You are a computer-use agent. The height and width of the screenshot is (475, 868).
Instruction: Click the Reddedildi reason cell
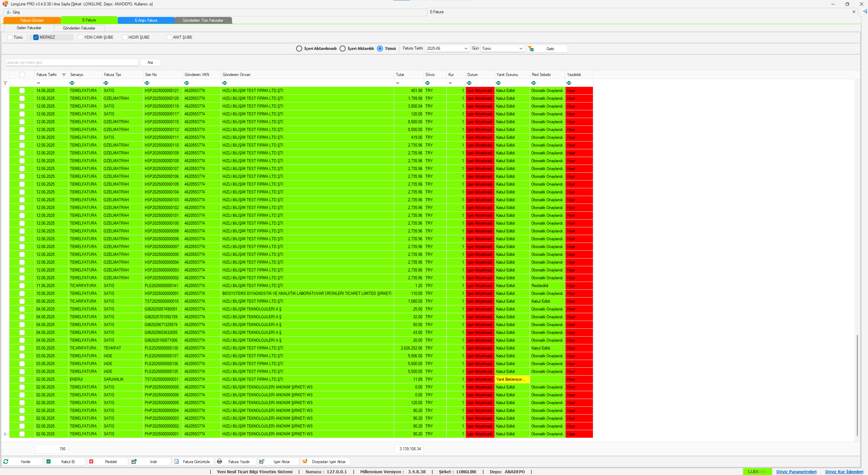tap(547, 286)
